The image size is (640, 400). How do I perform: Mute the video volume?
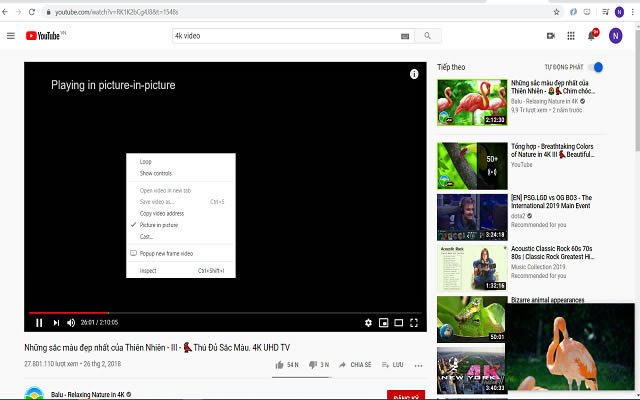(x=70, y=322)
